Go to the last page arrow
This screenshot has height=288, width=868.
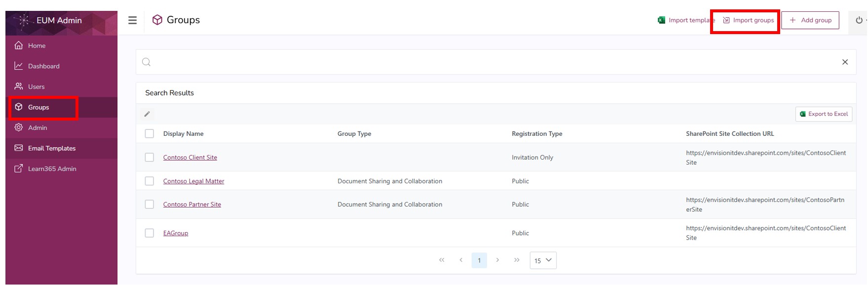[x=517, y=260]
